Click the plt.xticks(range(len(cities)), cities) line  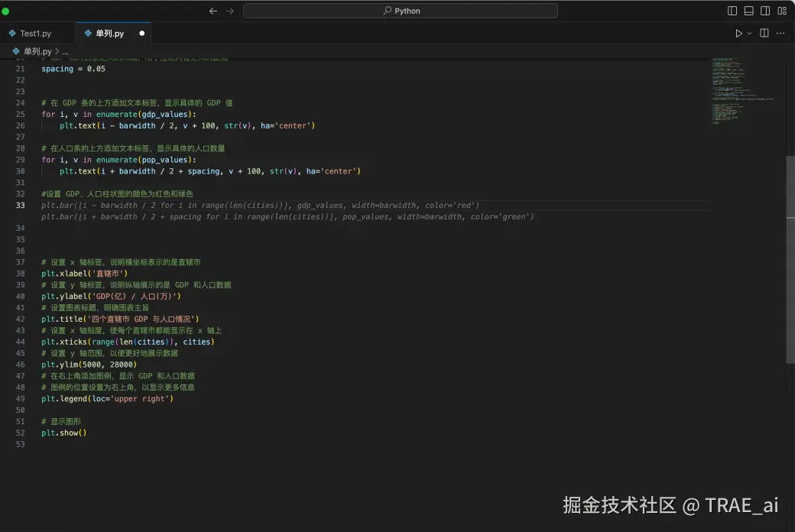coord(128,342)
